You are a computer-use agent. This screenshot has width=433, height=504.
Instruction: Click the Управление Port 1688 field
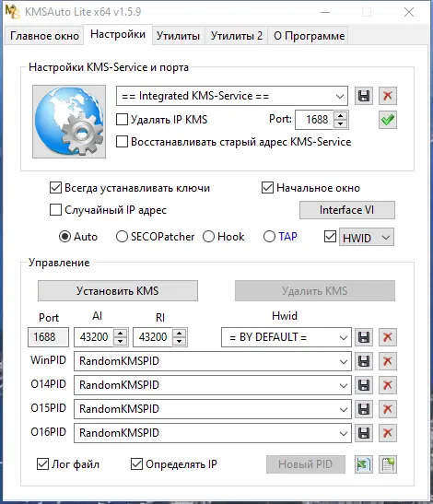(x=48, y=337)
